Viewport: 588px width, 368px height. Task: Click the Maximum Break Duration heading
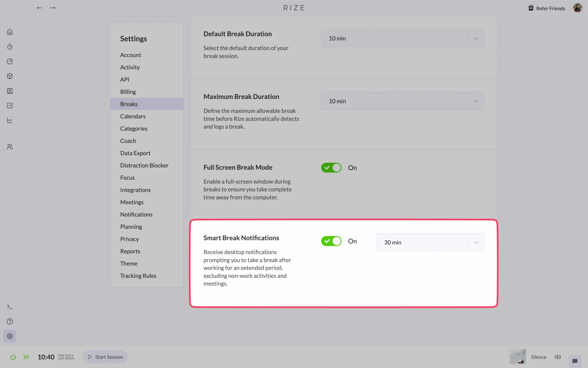click(241, 97)
